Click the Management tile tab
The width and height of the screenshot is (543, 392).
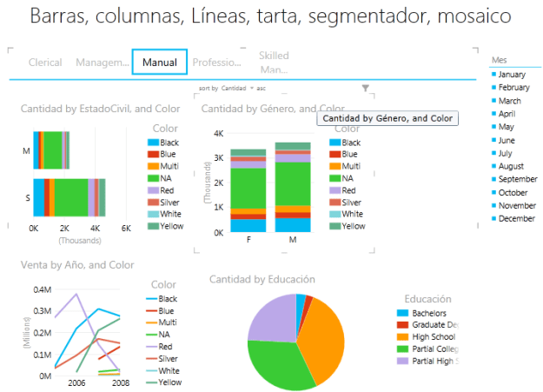coord(101,63)
